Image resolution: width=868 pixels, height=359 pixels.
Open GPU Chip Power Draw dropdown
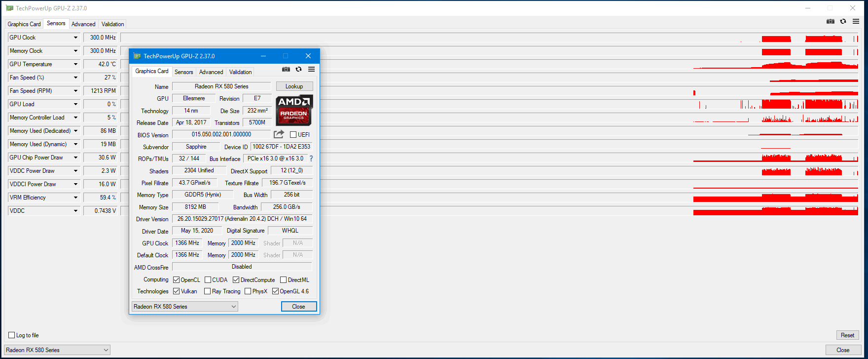[75, 158]
